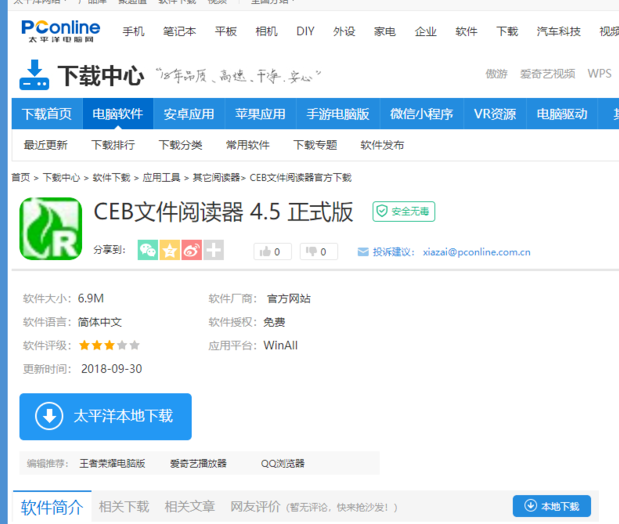The image size is (619, 524).
Task: Open the 电脑软件 navigation tab
Action: click(117, 113)
